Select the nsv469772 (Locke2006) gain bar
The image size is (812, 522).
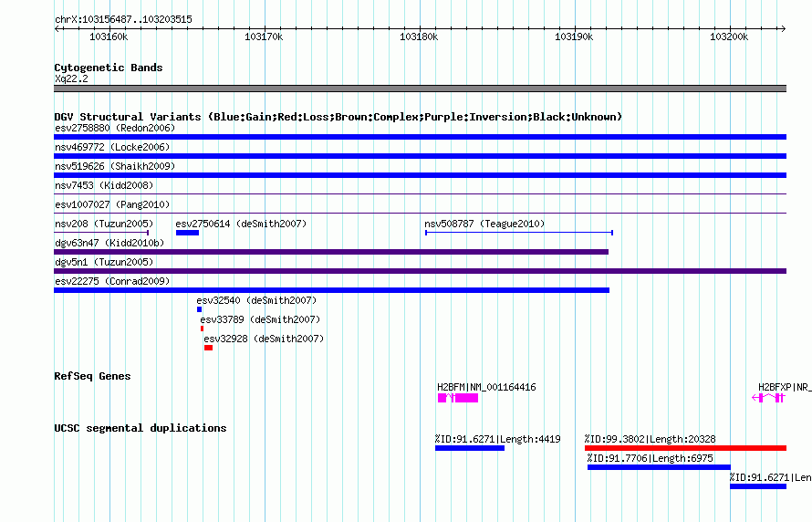pyautogui.click(x=420, y=156)
